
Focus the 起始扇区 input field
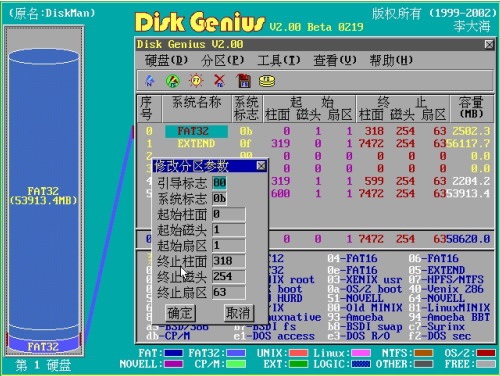pyautogui.click(x=229, y=246)
